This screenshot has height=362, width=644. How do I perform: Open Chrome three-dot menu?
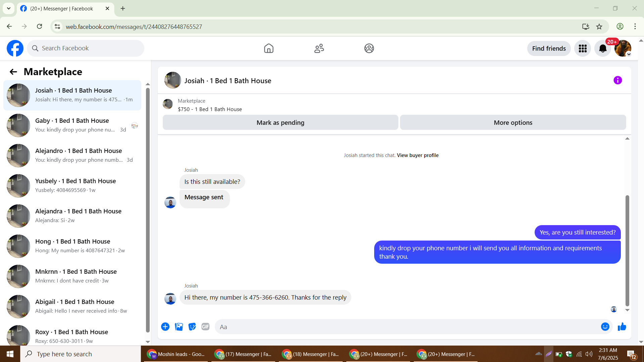click(x=635, y=27)
